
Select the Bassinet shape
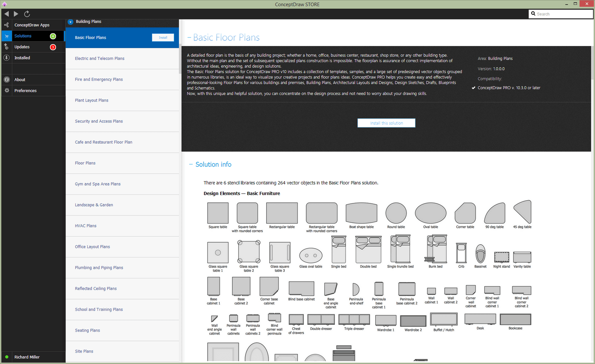pos(480,254)
